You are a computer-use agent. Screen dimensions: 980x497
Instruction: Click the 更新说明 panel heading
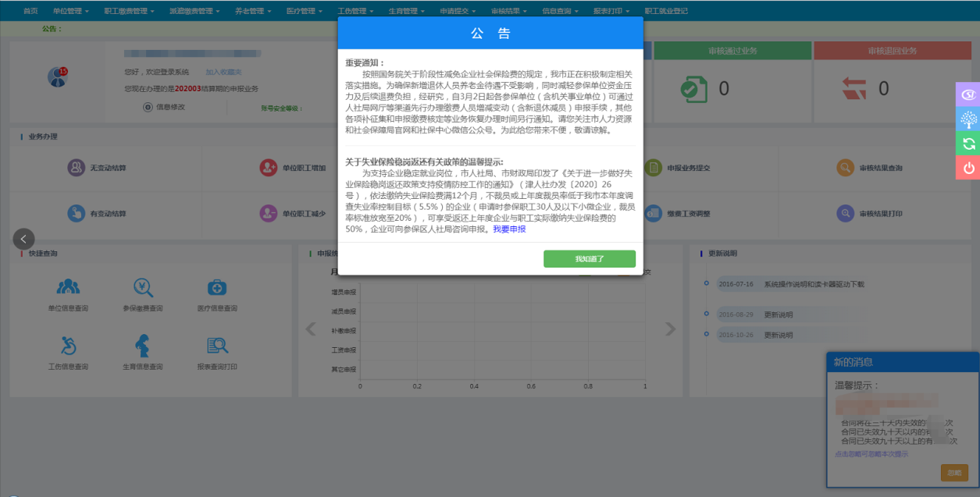click(x=723, y=254)
